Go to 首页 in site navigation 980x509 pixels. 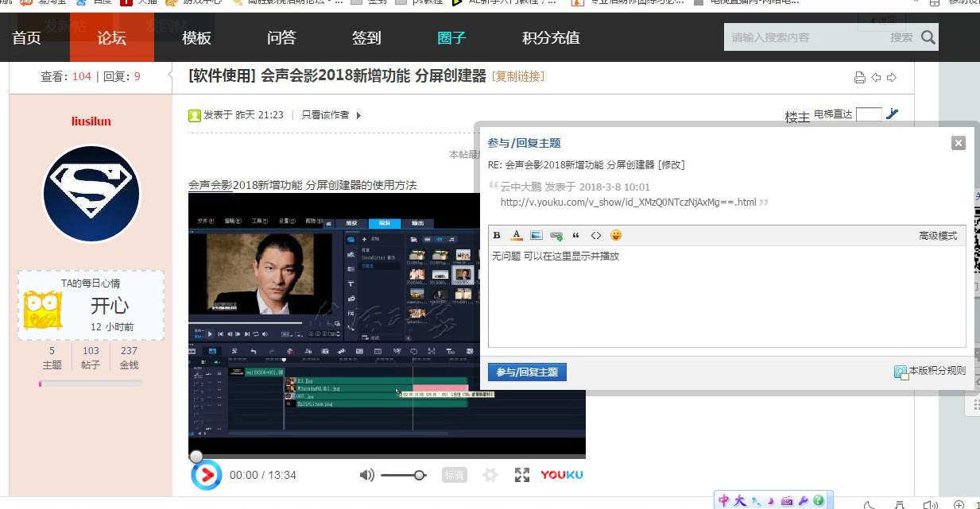pos(26,37)
